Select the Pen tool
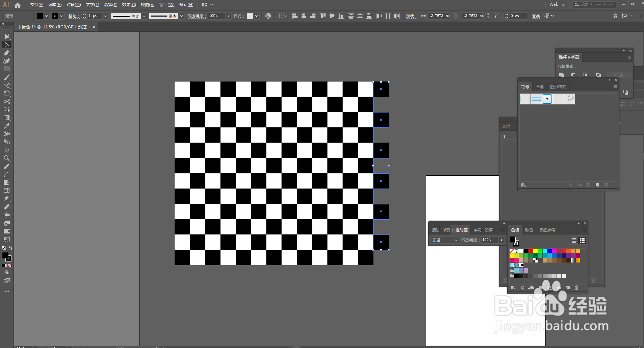 [7, 53]
